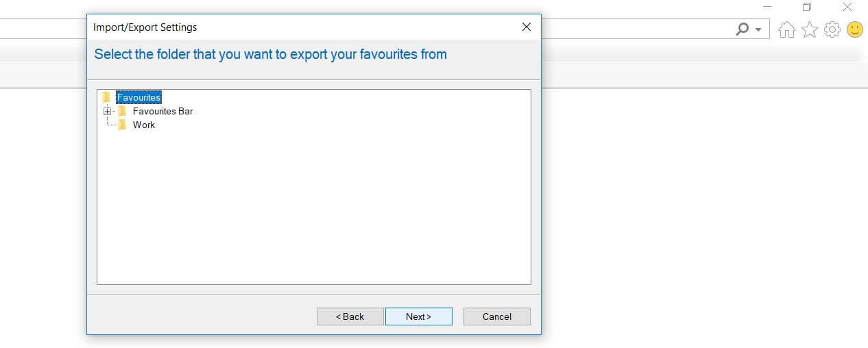This screenshot has height=348, width=868.
Task: Select the Favourites Bar folder label
Action: (x=163, y=111)
